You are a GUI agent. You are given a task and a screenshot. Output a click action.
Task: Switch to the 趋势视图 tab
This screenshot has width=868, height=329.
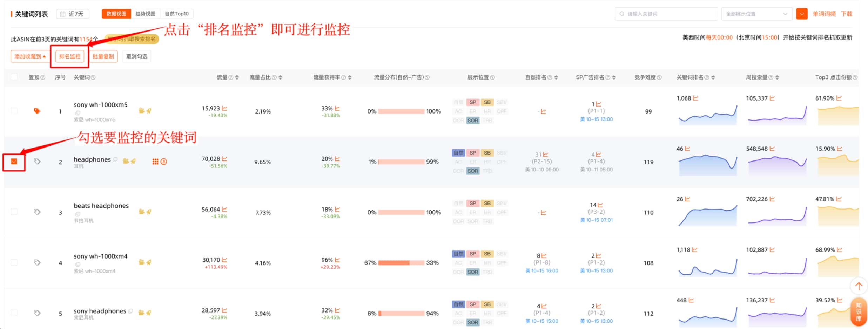click(x=145, y=14)
